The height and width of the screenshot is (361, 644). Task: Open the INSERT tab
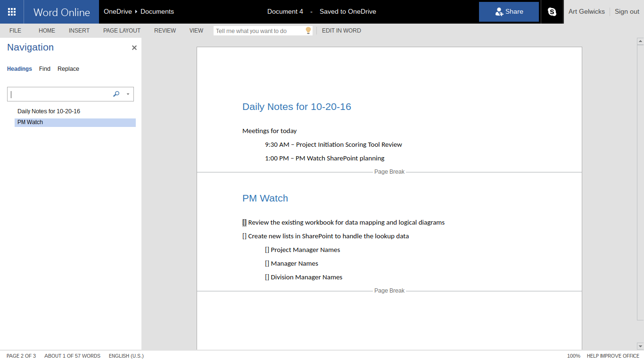pyautogui.click(x=79, y=31)
